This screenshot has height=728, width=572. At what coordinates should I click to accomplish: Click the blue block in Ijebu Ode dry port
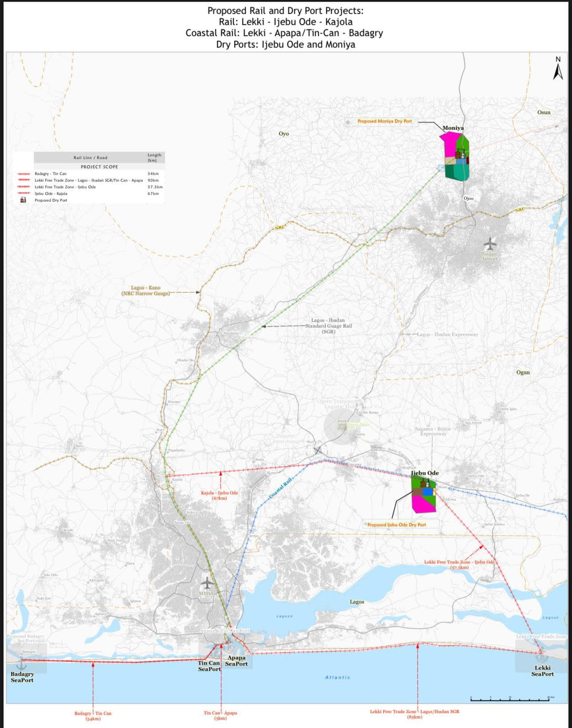pos(427,492)
